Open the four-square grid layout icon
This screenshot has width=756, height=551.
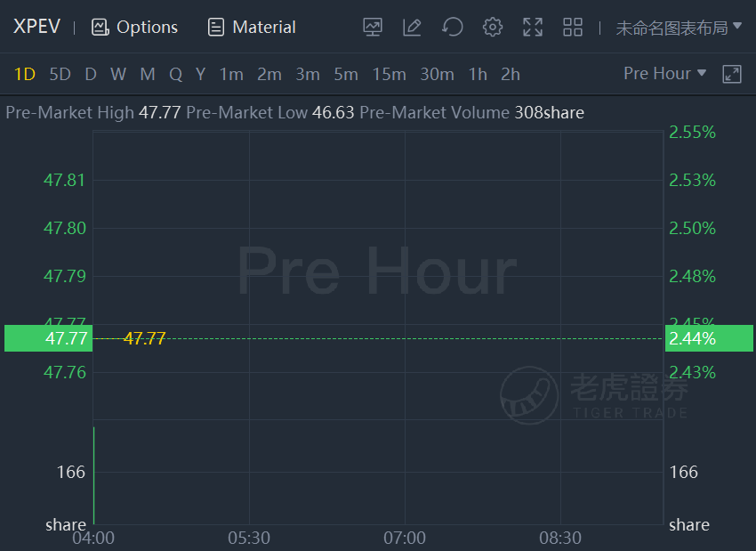[x=573, y=27]
